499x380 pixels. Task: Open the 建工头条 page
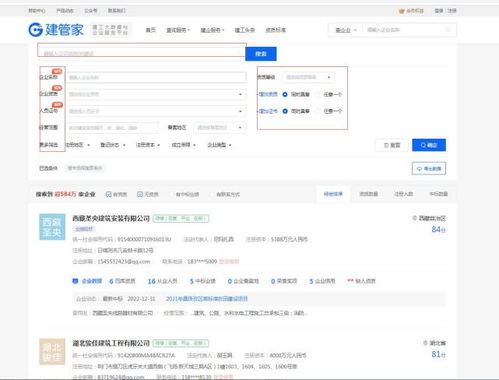pos(245,30)
